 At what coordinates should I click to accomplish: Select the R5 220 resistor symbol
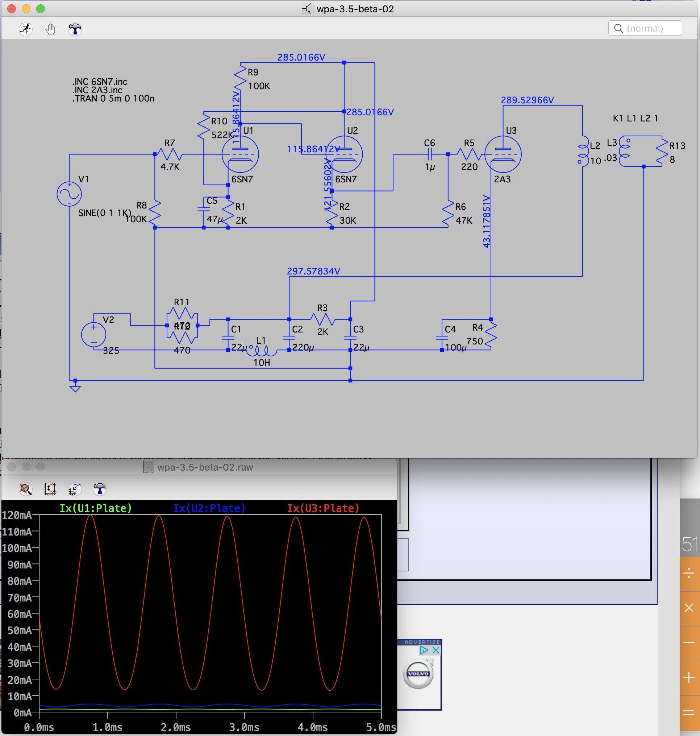coord(470,154)
